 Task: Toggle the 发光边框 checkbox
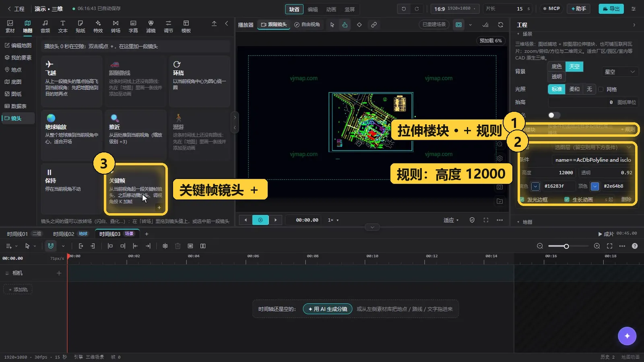click(x=522, y=200)
